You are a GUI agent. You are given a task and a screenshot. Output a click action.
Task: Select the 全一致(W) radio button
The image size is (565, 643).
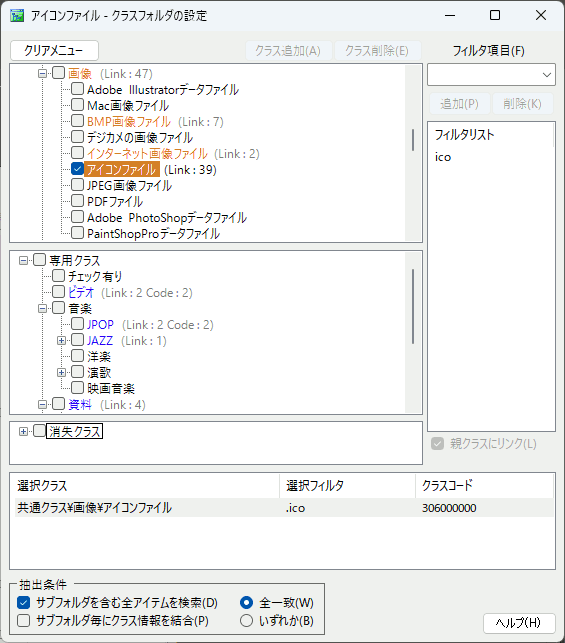coord(246,602)
